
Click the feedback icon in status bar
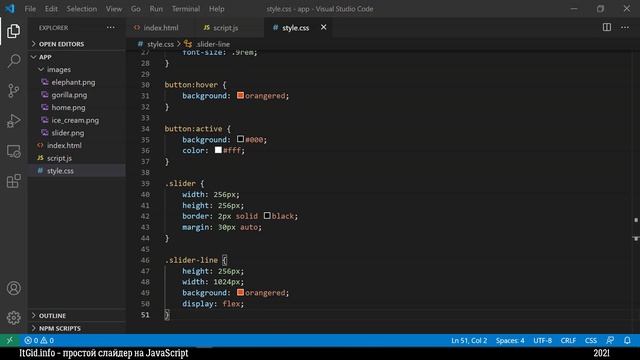click(610, 340)
